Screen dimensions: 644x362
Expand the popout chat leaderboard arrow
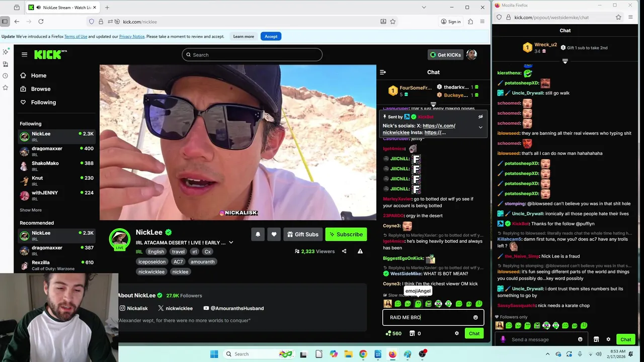565,61
